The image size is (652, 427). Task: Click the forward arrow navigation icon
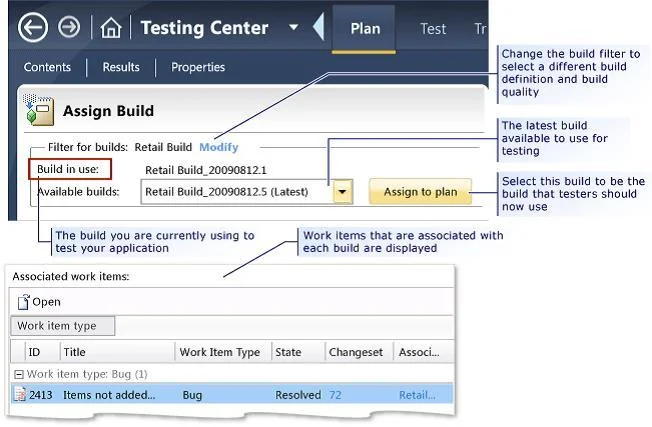tap(69, 27)
